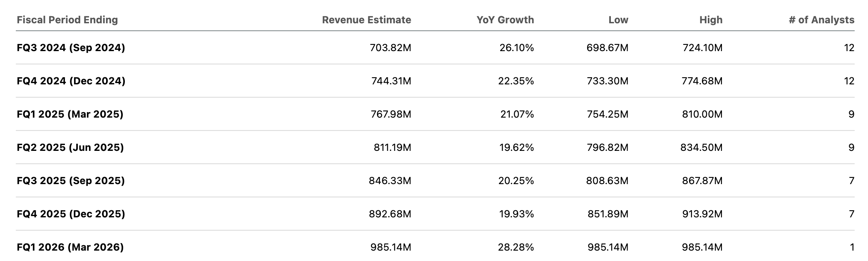This screenshot has height=261, width=868.
Task: Click the 754.25M low estimate cell
Action: pos(607,114)
